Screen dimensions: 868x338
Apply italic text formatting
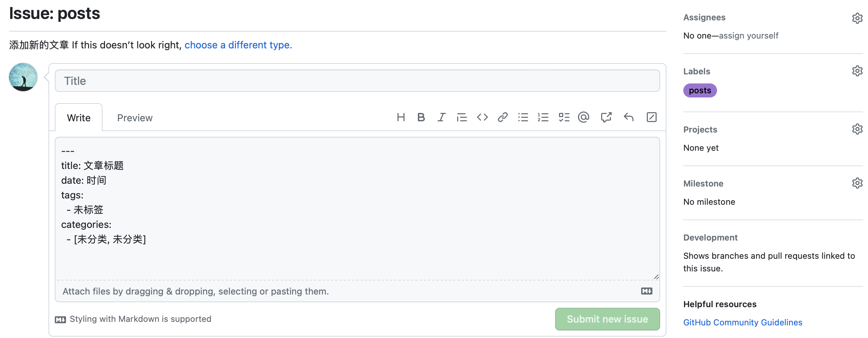click(441, 117)
